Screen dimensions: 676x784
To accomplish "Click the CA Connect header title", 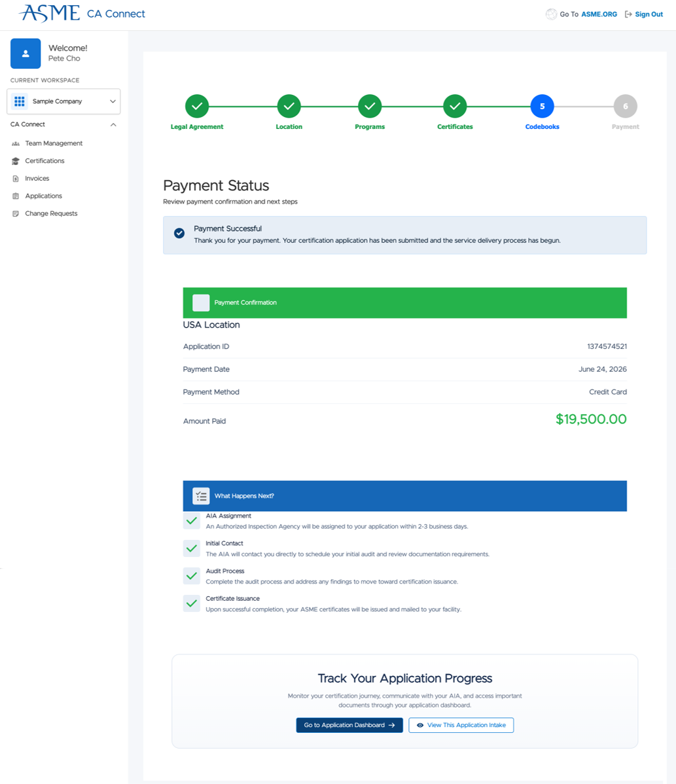I will 116,14.
